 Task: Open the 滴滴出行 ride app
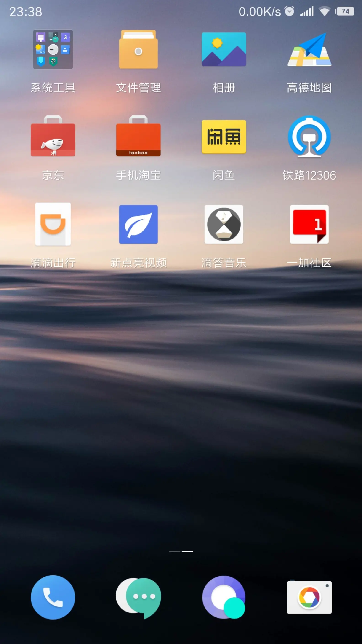tap(53, 224)
